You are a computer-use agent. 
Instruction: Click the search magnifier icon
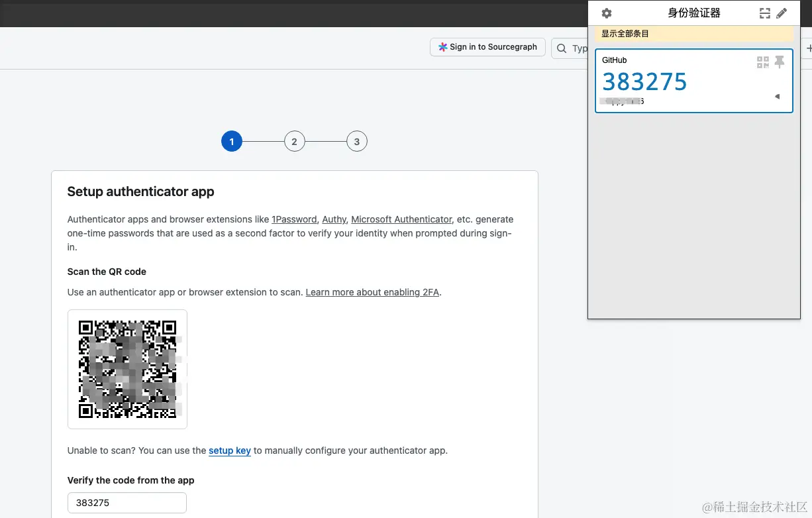(562, 48)
